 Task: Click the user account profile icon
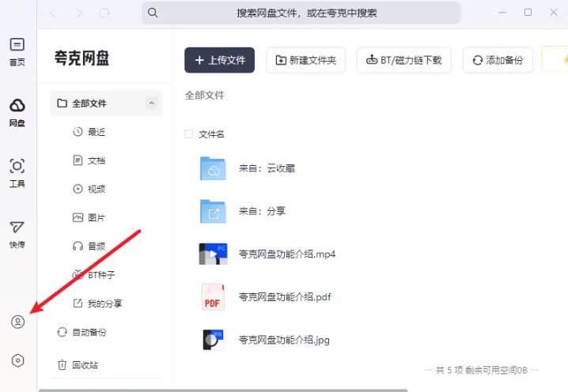tap(17, 322)
